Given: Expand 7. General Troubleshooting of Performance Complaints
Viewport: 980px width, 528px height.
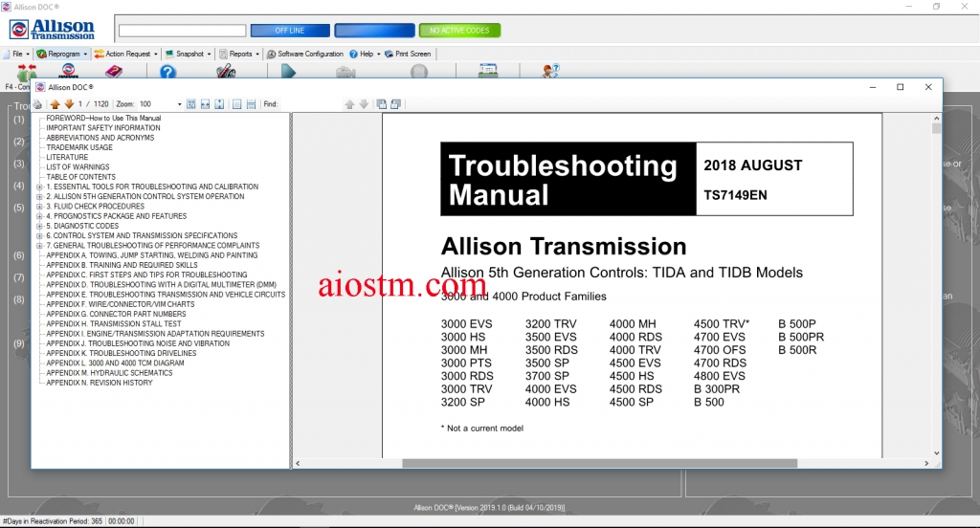Looking at the screenshot, I should pos(39,246).
